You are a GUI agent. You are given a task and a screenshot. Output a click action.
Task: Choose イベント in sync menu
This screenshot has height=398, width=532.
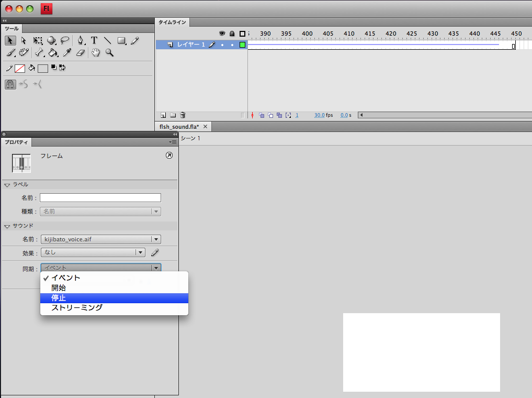click(114, 278)
